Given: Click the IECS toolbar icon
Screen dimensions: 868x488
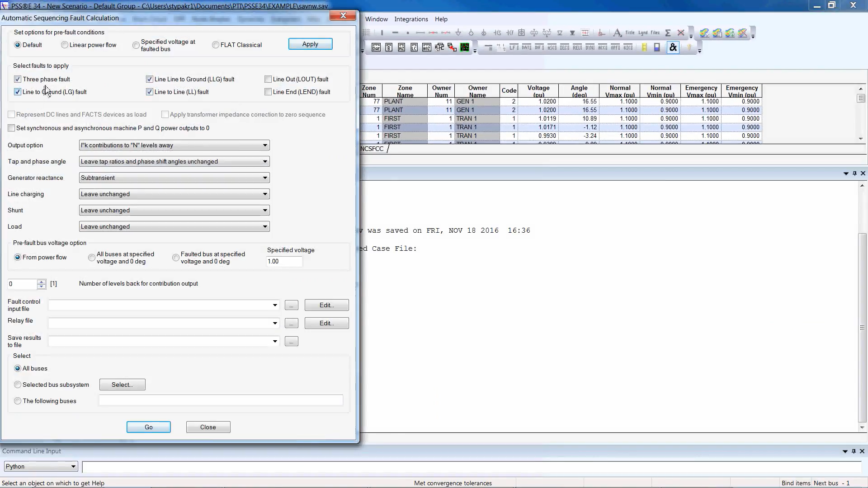Looking at the screenshot, I should tap(565, 47).
